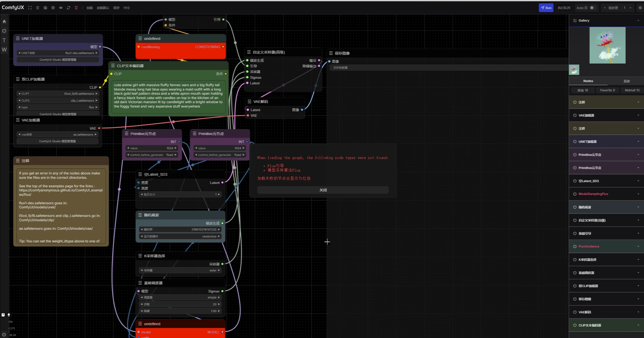Click 关闭 button in the error dialog

point(323,190)
